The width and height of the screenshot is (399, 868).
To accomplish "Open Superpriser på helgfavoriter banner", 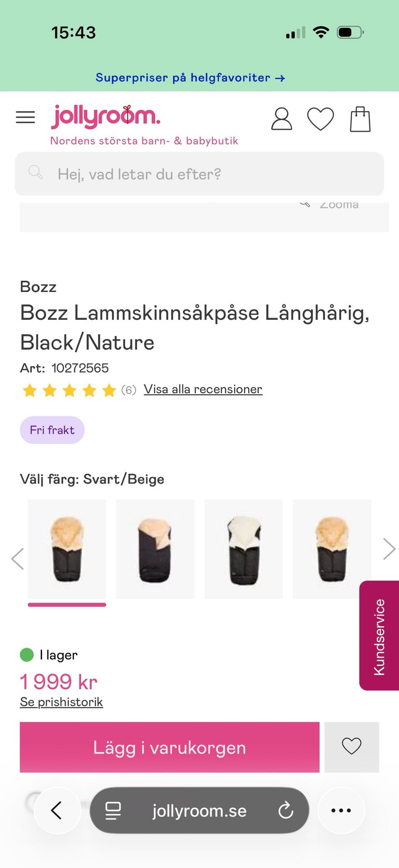I will click(x=190, y=78).
